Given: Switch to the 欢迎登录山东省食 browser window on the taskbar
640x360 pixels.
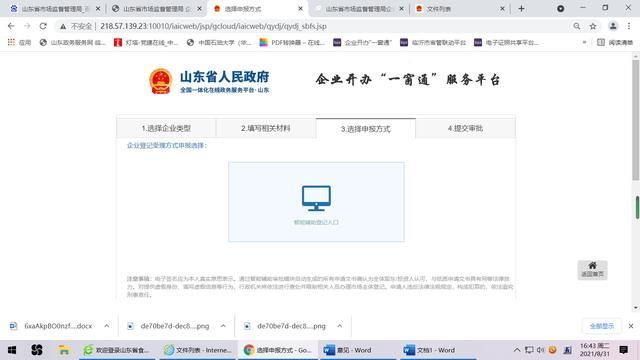Looking at the screenshot, I should tap(117, 350).
